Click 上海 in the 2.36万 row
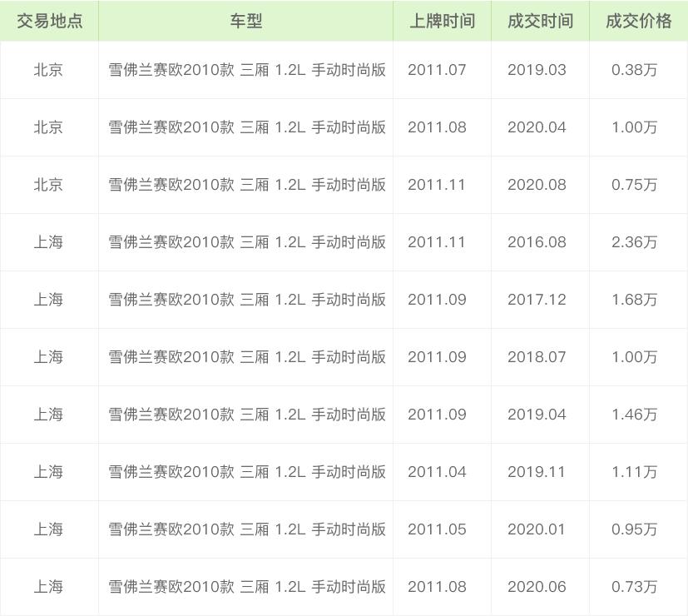The image size is (688, 616). tap(48, 242)
